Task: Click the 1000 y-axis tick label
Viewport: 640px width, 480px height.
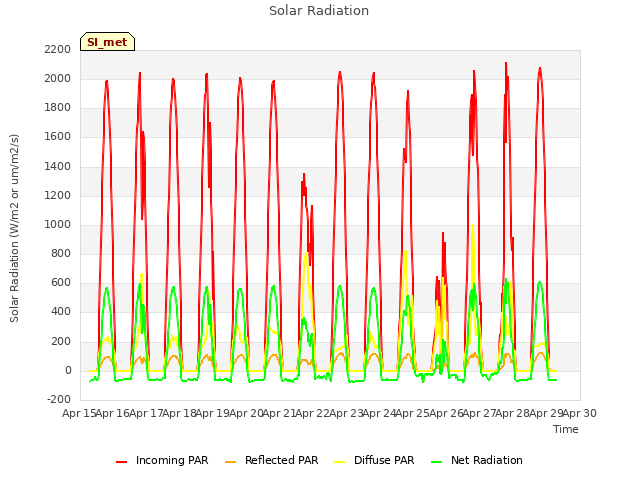Action: 58,224
